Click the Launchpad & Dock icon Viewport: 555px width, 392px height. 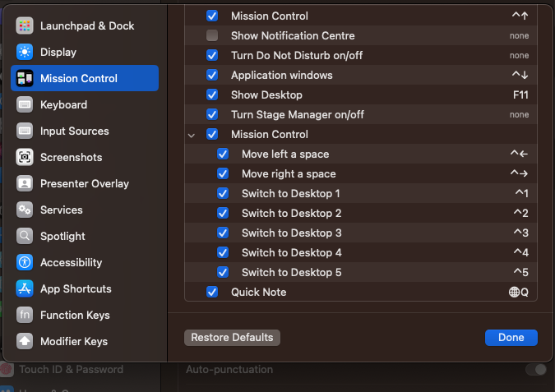(x=25, y=25)
